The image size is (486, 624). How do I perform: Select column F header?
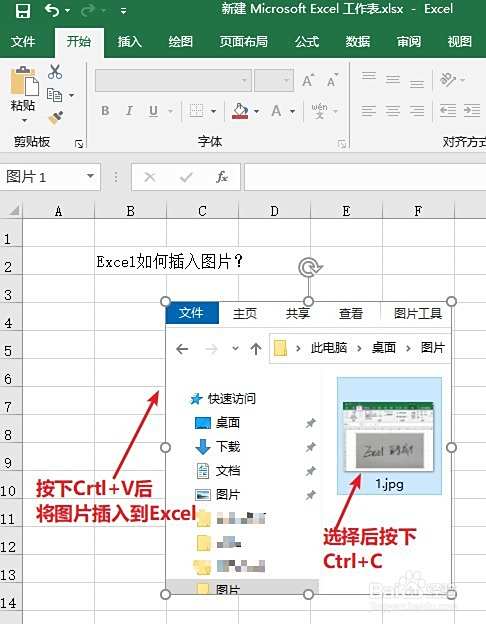click(418, 211)
